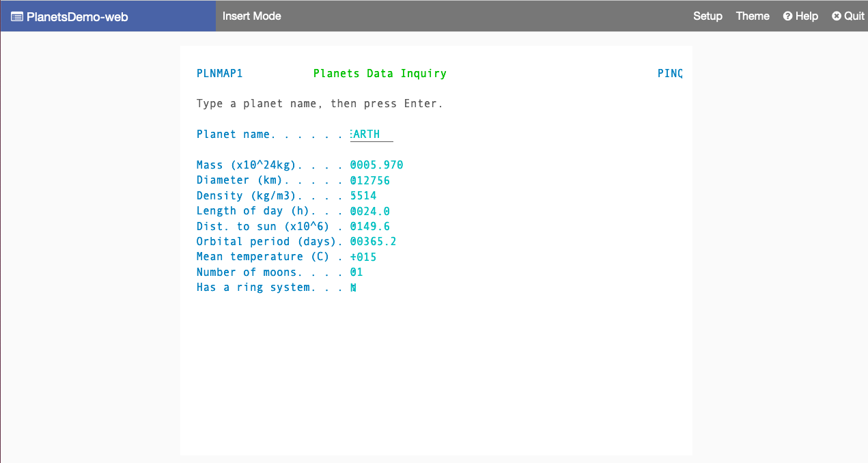The height and width of the screenshot is (463, 868).
Task: Click the Diameter value 012756
Action: click(370, 180)
